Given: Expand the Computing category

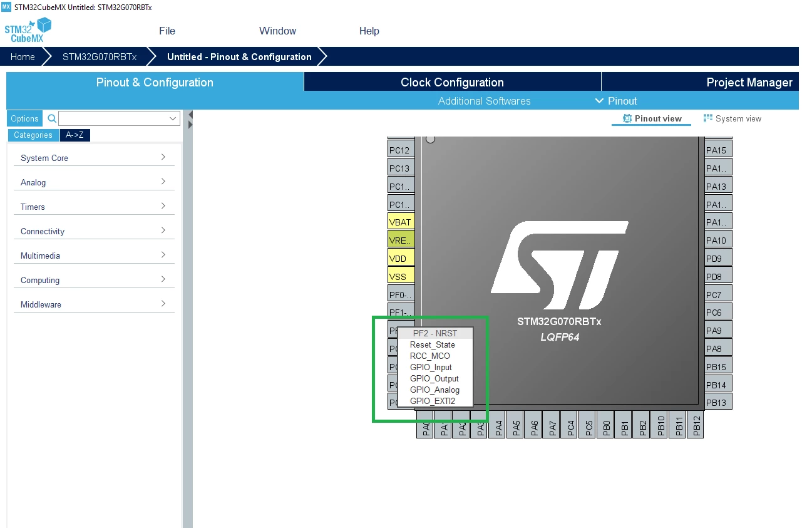Looking at the screenshot, I should tap(94, 280).
